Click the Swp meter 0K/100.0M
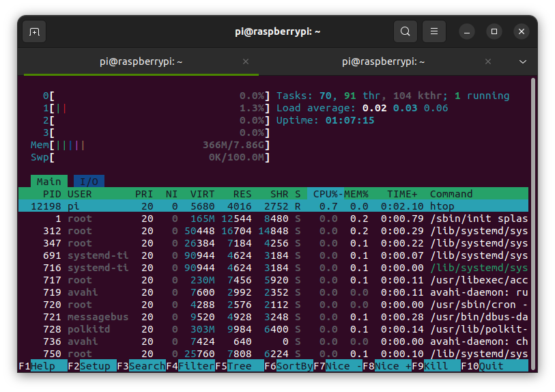 150,157
